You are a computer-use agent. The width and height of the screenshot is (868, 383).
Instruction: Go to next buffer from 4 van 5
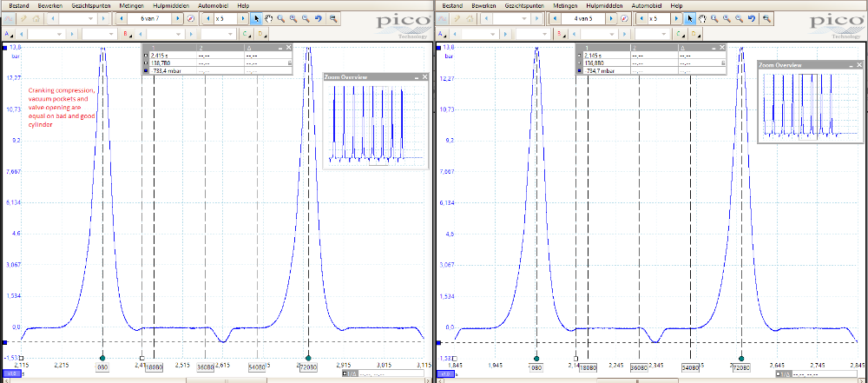click(611, 18)
